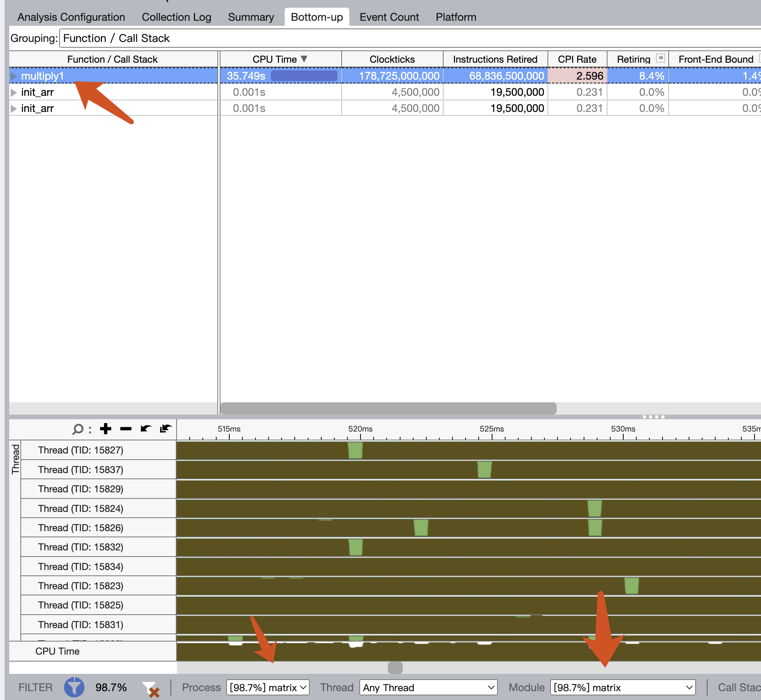Open the Process filter dropdown
The height and width of the screenshot is (700, 761).
click(268, 687)
